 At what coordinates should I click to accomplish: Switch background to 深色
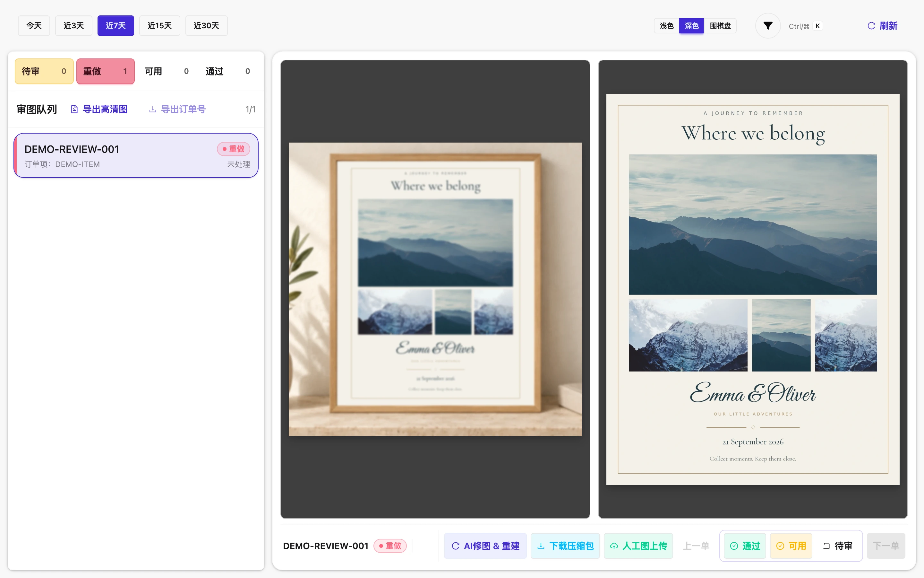[691, 26]
